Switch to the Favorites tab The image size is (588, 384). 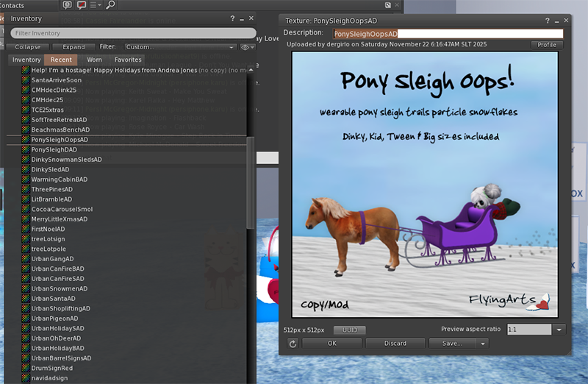pos(128,60)
